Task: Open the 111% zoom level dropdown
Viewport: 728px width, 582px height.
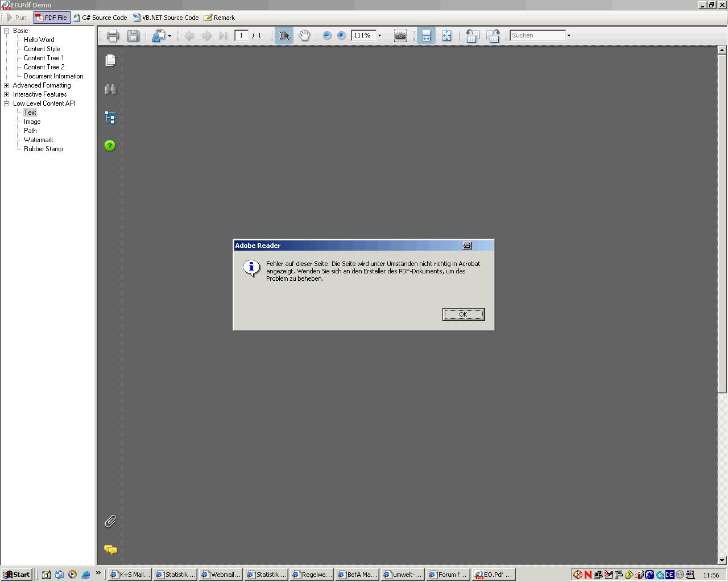Action: click(379, 36)
